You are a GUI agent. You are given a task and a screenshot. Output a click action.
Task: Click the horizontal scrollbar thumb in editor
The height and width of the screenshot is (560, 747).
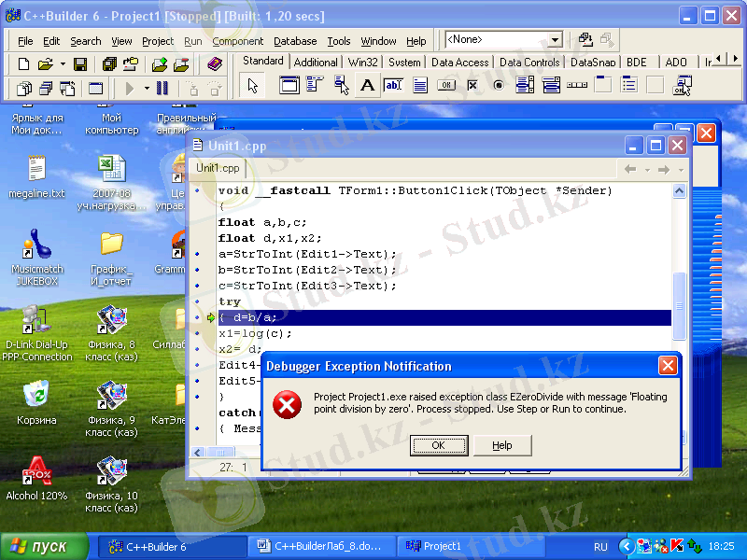pos(220,452)
